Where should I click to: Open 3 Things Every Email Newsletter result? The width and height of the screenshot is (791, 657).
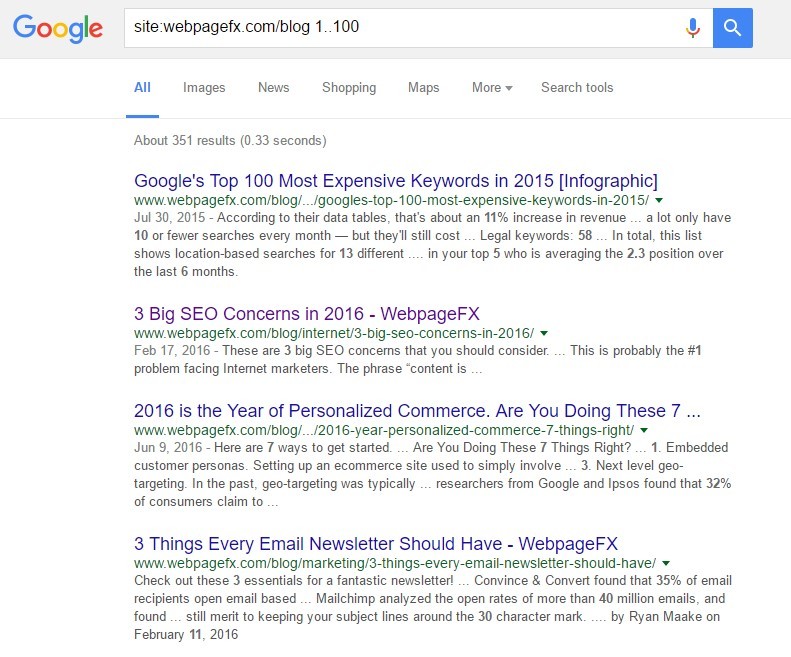coord(376,544)
